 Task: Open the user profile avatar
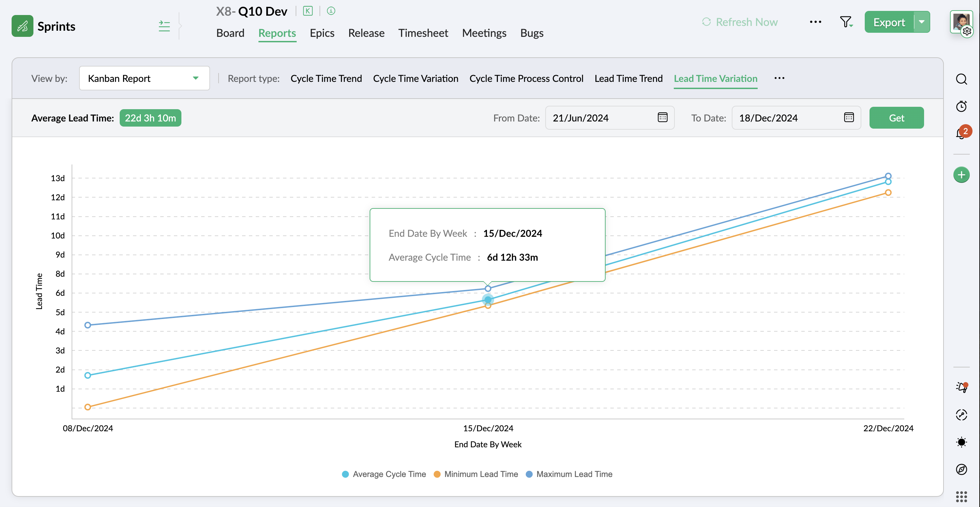point(961,22)
